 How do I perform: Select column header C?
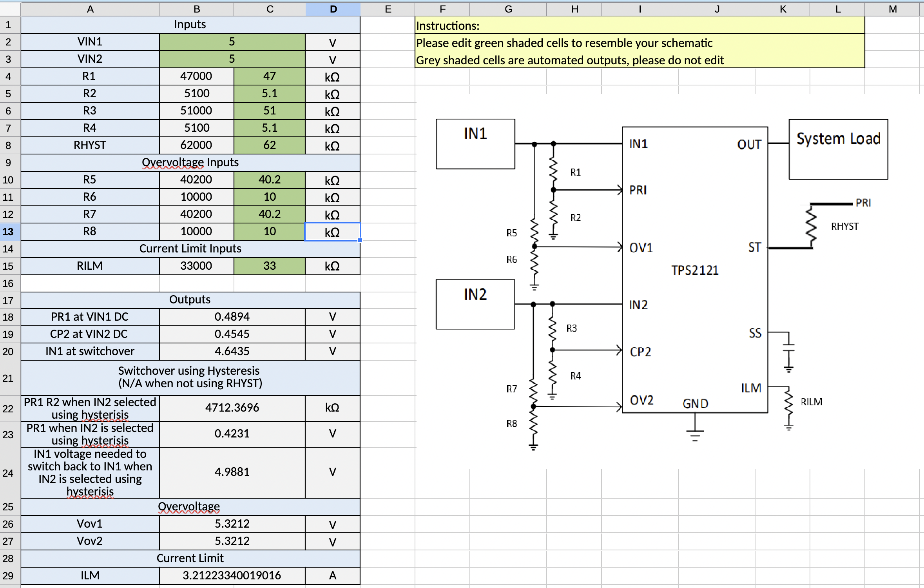270,9
